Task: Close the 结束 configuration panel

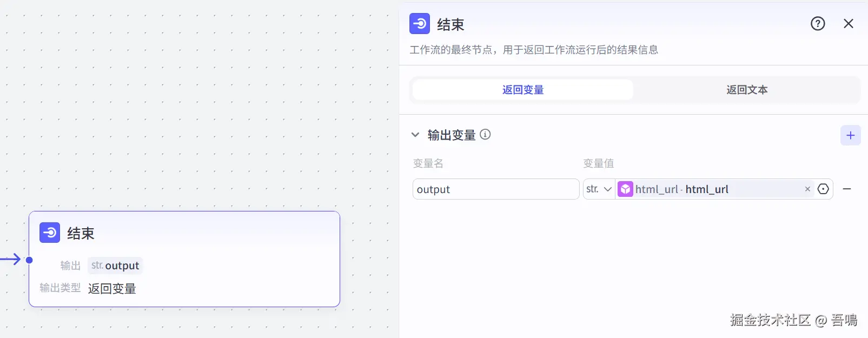Action: (849, 24)
